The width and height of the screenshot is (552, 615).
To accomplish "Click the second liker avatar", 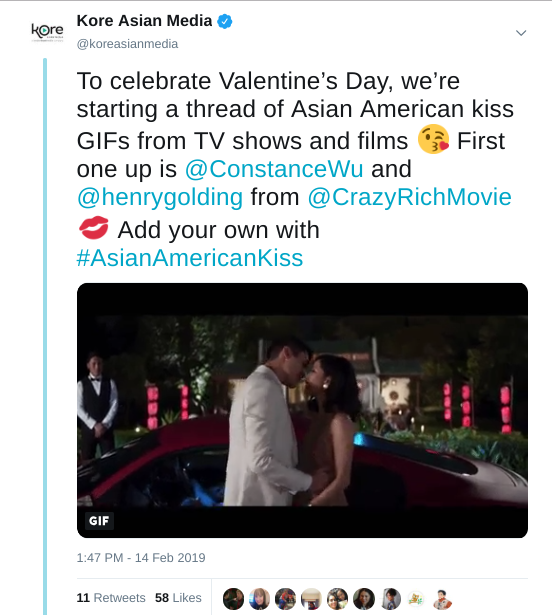I will pyautogui.click(x=259, y=599).
